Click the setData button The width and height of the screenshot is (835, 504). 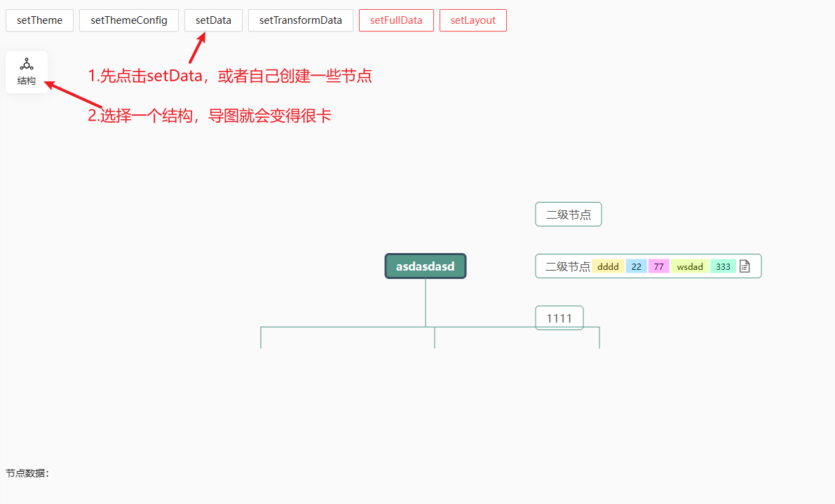[213, 20]
